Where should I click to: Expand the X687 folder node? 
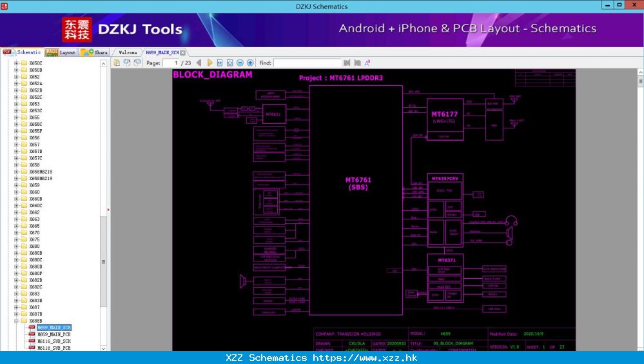[x=16, y=307]
